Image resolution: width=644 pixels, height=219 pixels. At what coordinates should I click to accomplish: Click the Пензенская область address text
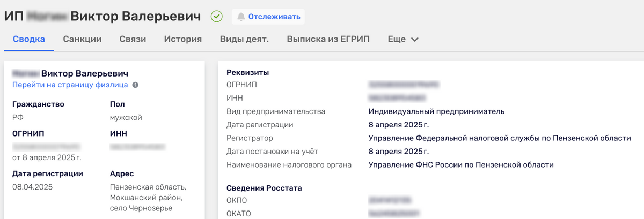[x=148, y=187]
